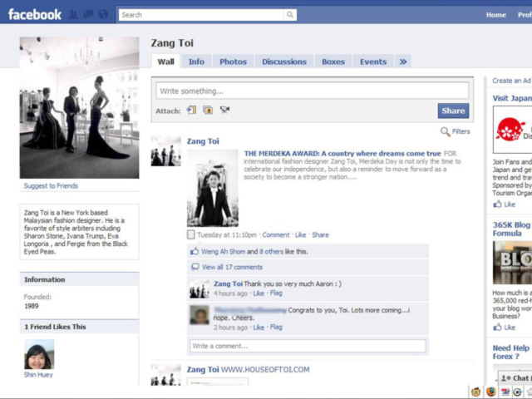Click View all 17 comments

(x=233, y=267)
